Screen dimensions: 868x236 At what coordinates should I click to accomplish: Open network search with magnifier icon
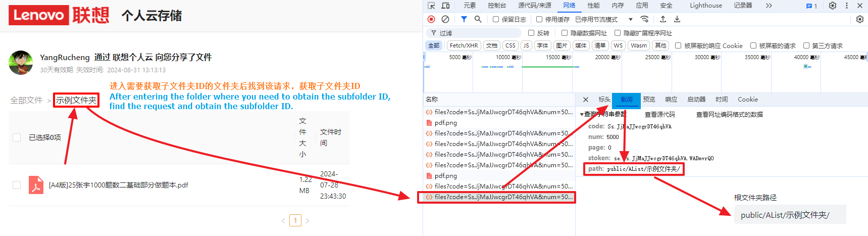[478, 19]
